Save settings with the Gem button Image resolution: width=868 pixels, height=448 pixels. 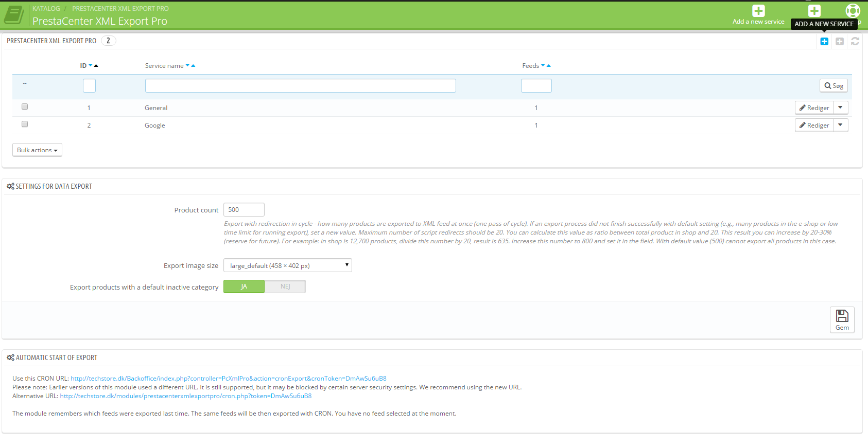click(842, 320)
